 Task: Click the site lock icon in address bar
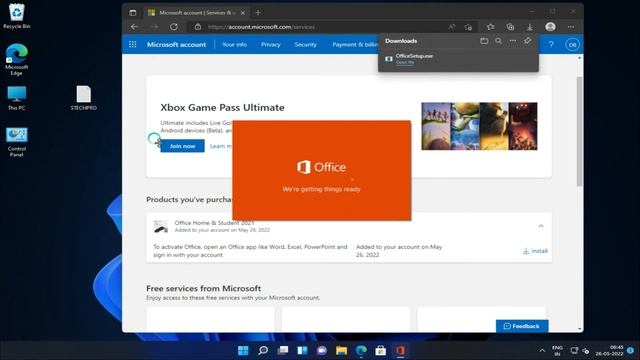[x=198, y=27]
